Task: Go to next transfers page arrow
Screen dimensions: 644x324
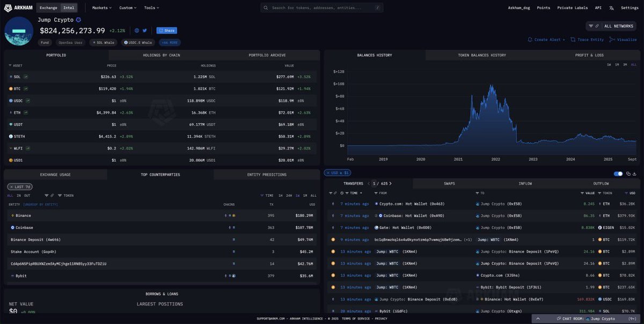Action: tap(391, 183)
